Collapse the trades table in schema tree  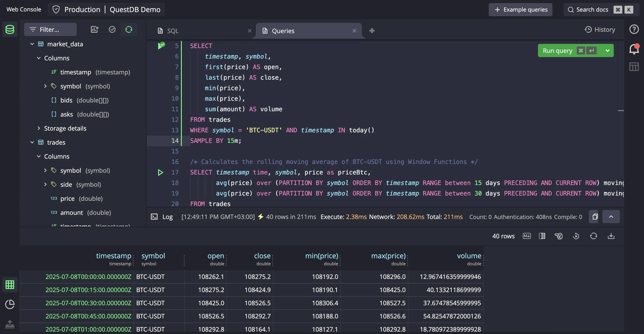(32, 142)
